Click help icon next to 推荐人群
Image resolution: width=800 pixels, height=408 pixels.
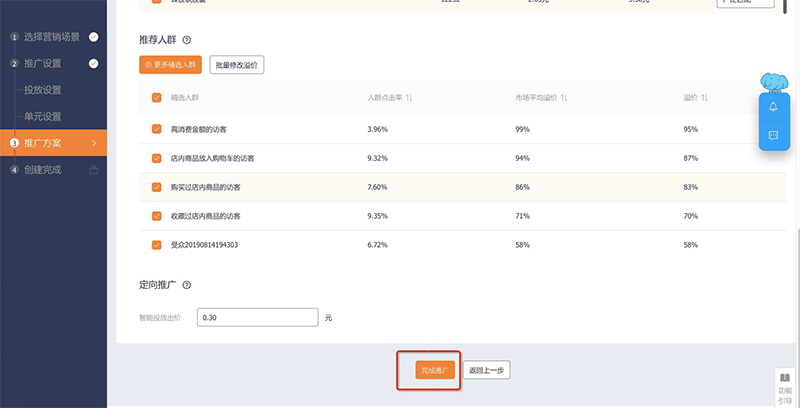click(187, 41)
